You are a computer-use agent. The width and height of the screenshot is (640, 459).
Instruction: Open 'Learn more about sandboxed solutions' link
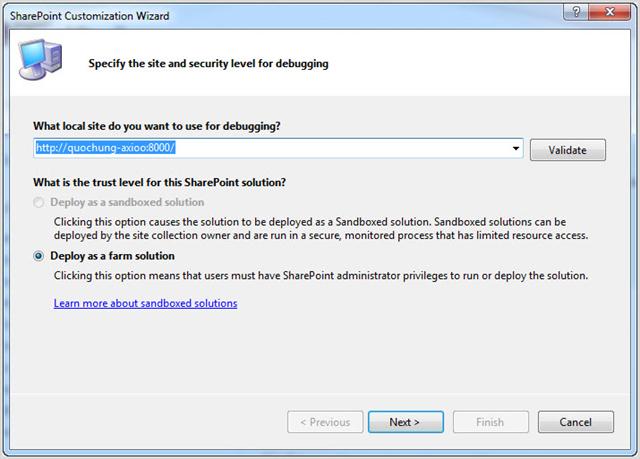coord(145,303)
